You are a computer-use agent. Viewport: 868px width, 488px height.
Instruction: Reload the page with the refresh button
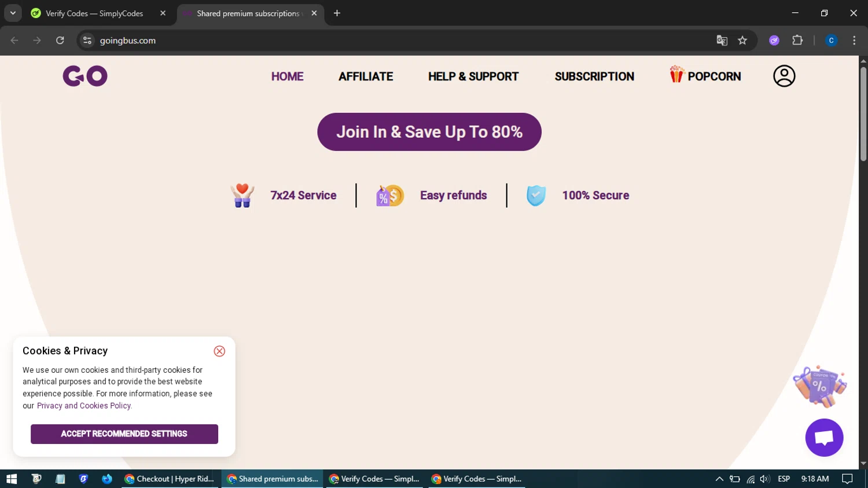tap(60, 41)
